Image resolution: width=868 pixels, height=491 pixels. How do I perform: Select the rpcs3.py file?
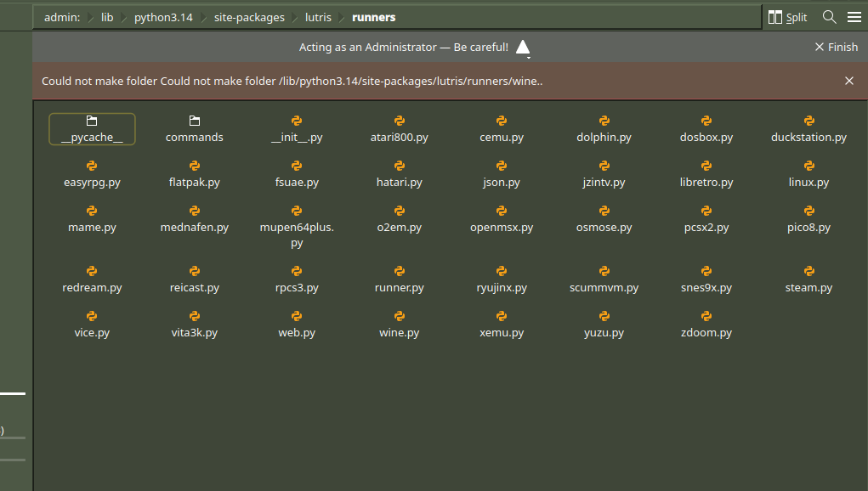pyautogui.click(x=297, y=279)
